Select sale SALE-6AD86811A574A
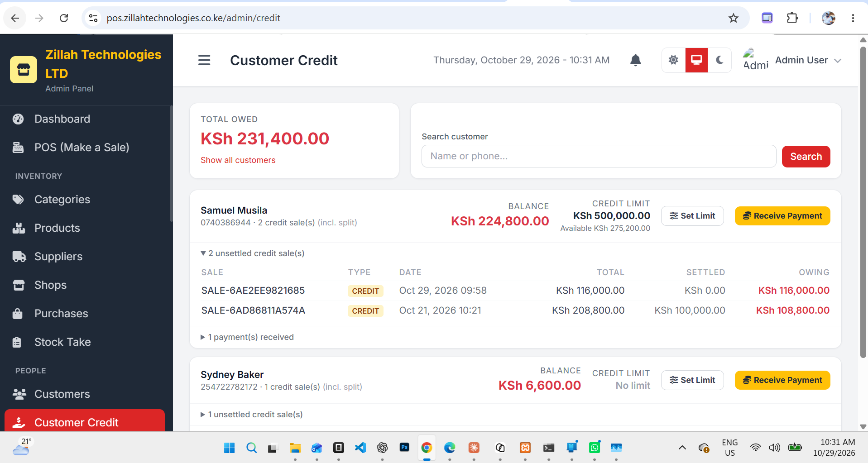Image resolution: width=868 pixels, height=463 pixels. pyautogui.click(x=253, y=310)
